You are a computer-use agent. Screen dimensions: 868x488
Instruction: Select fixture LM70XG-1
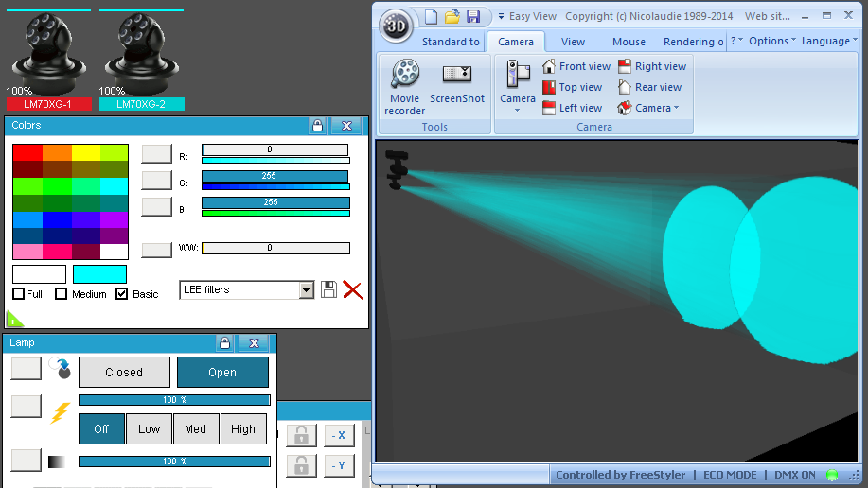[48, 60]
